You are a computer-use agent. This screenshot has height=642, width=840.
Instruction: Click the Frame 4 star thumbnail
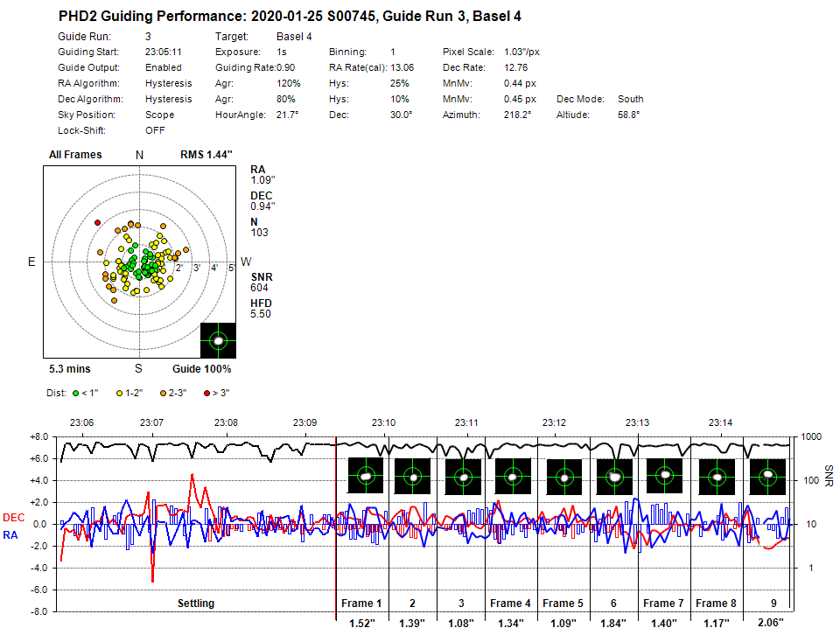(x=513, y=476)
